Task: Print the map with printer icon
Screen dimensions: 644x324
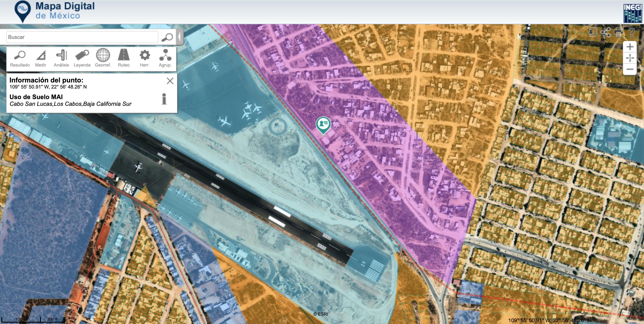Action: pyautogui.click(x=618, y=32)
